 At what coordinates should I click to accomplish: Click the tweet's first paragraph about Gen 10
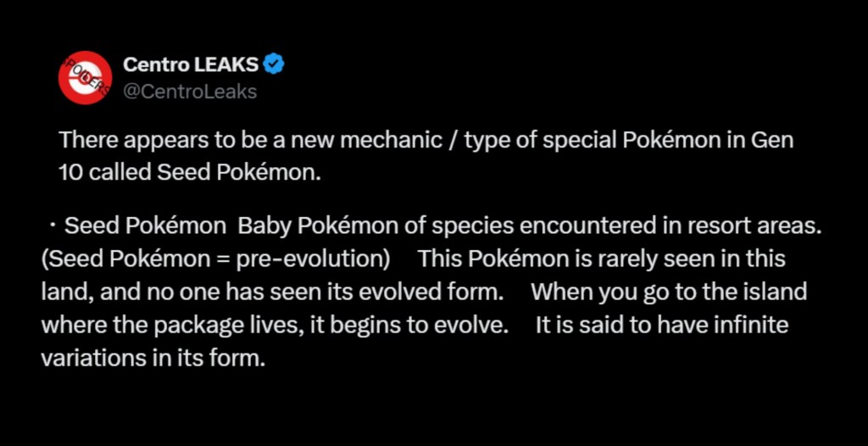click(426, 140)
